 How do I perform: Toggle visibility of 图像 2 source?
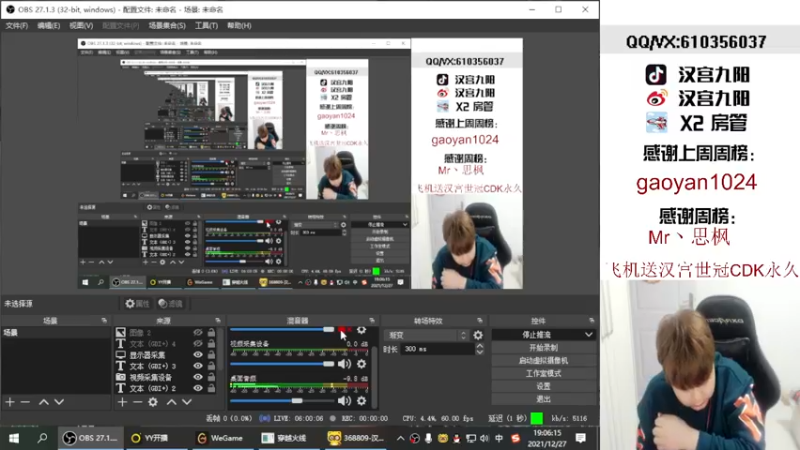197,332
